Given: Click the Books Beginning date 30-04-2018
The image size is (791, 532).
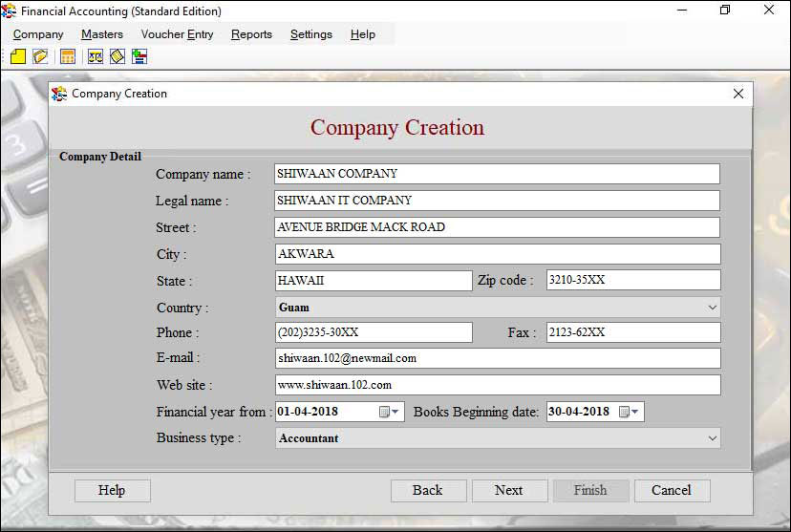Looking at the screenshot, I should pyautogui.click(x=581, y=412).
